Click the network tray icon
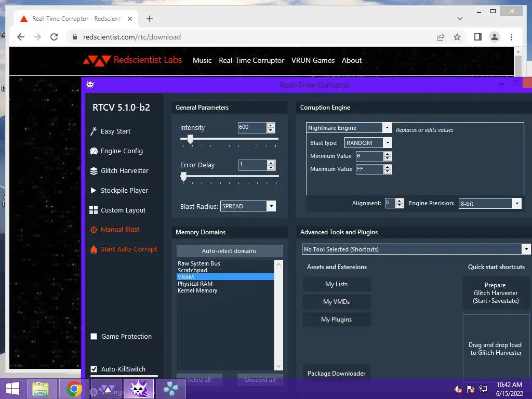 pos(483,389)
